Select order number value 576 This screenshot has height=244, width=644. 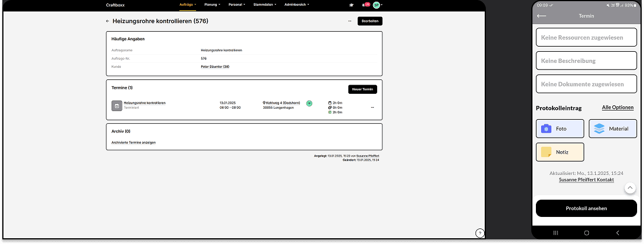tap(204, 58)
